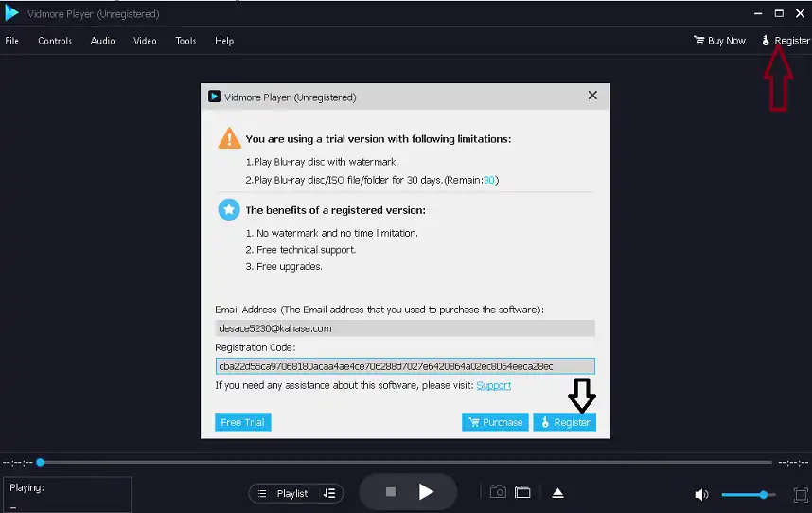Image resolution: width=812 pixels, height=513 pixels.
Task: Click the Stop playback button
Action: 390,492
